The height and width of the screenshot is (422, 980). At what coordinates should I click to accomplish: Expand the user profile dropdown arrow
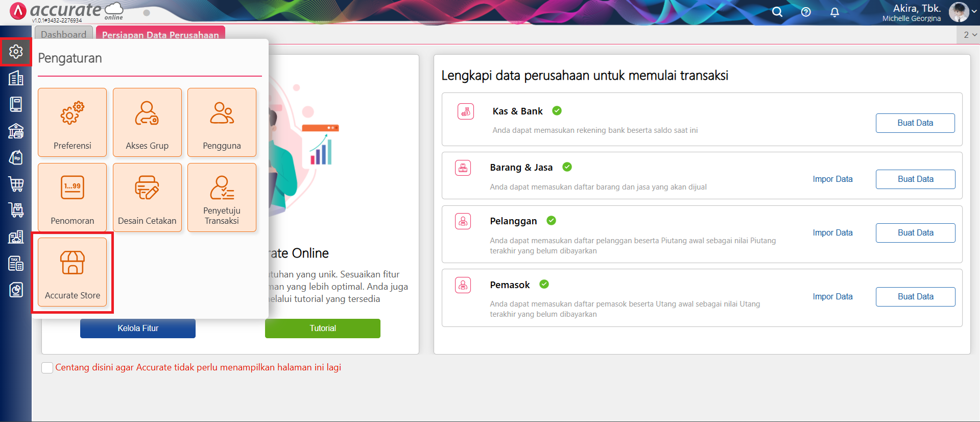coord(974,11)
